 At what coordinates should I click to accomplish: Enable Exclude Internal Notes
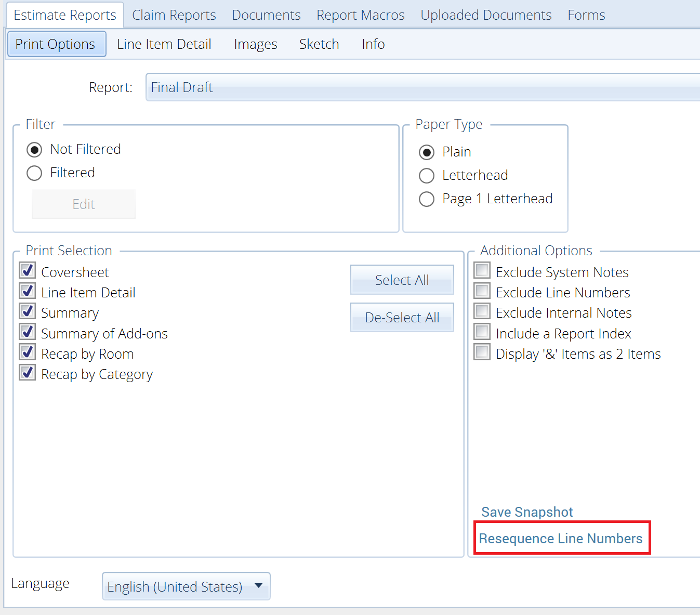coord(482,311)
